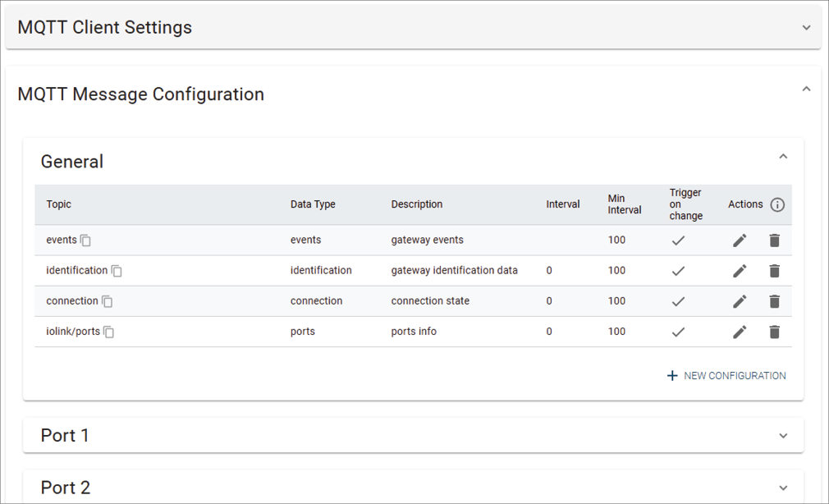Screen dimensions: 829x504
Task: View the Actions info tooltip
Action: tap(776, 204)
